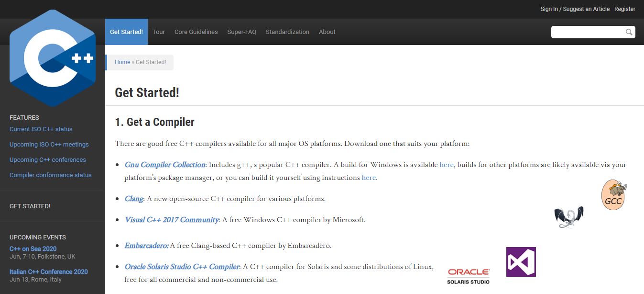Click the Register link
The width and height of the screenshot is (644, 294).
(624, 9)
